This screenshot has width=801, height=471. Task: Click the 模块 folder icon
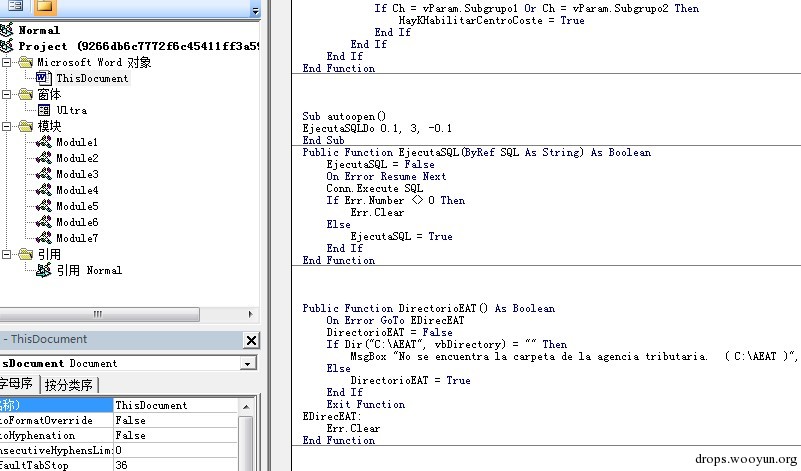[26, 126]
